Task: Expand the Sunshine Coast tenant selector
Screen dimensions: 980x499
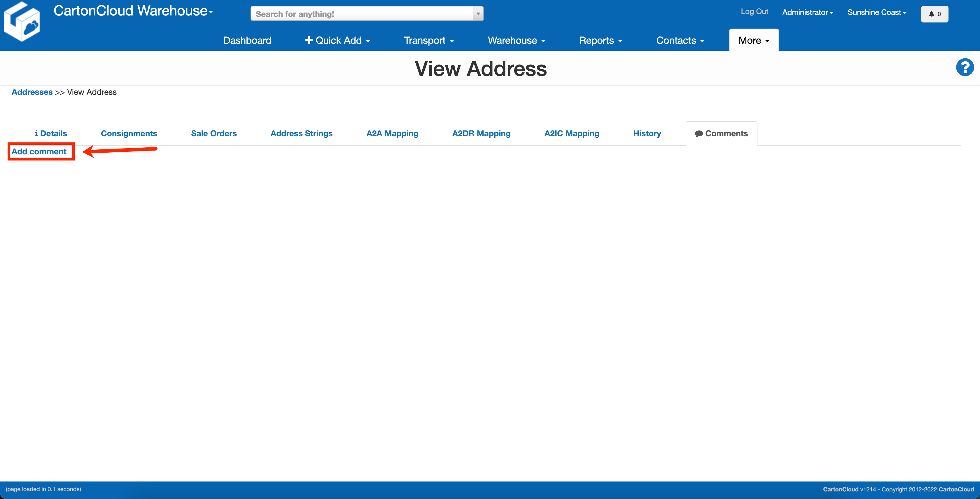Action: [x=876, y=12]
